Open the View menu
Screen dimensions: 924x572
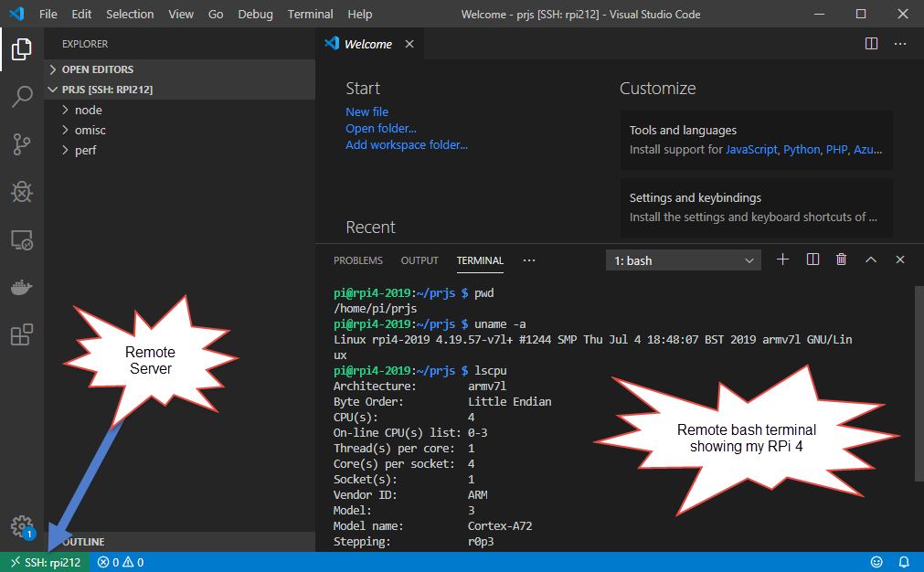point(181,14)
